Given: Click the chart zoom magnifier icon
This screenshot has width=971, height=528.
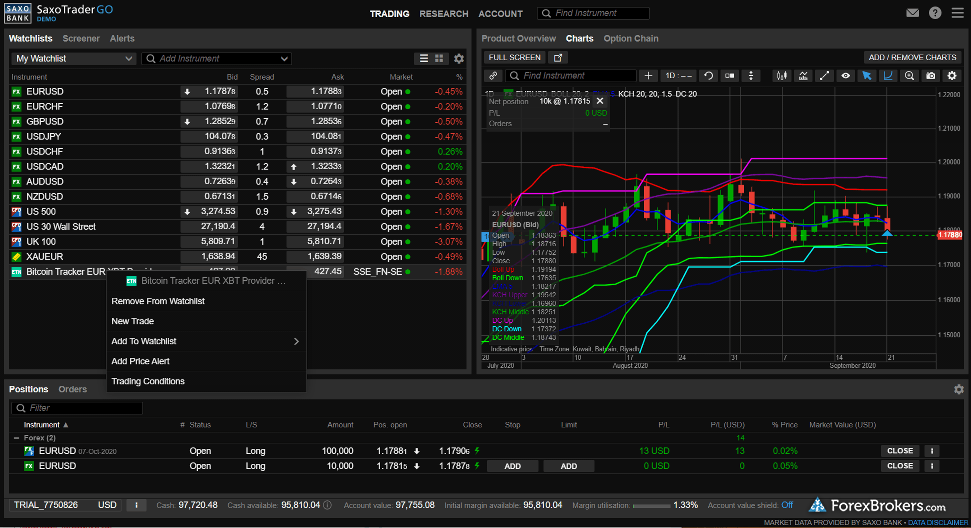Looking at the screenshot, I should coord(909,76).
